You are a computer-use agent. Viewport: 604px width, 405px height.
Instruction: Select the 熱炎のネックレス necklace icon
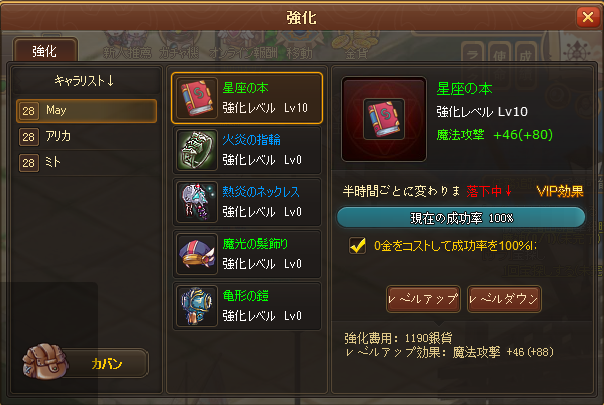point(197,202)
